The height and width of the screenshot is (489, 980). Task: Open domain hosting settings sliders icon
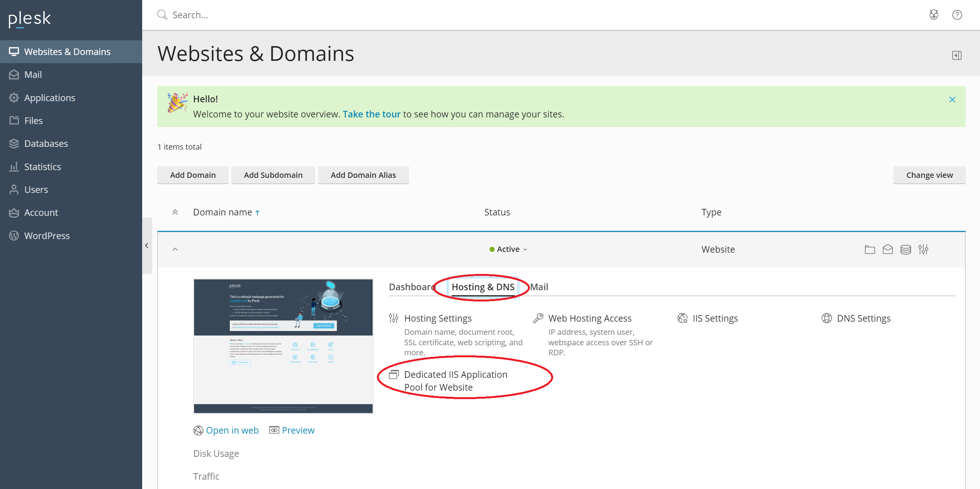[923, 249]
